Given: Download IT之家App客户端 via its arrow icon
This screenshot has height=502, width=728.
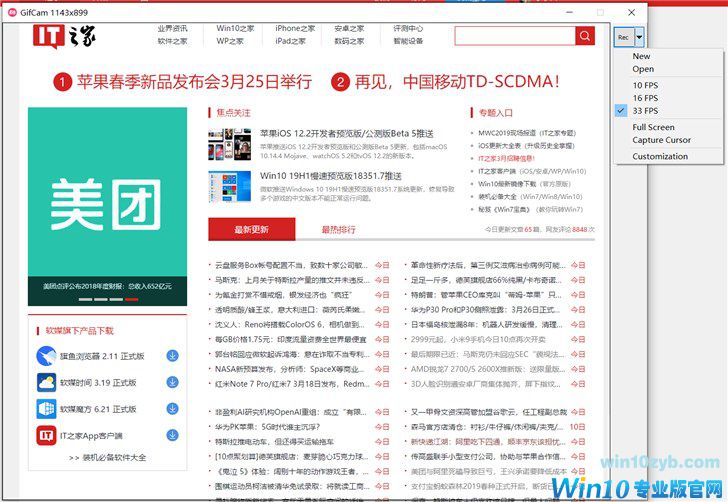Looking at the screenshot, I should click(172, 435).
